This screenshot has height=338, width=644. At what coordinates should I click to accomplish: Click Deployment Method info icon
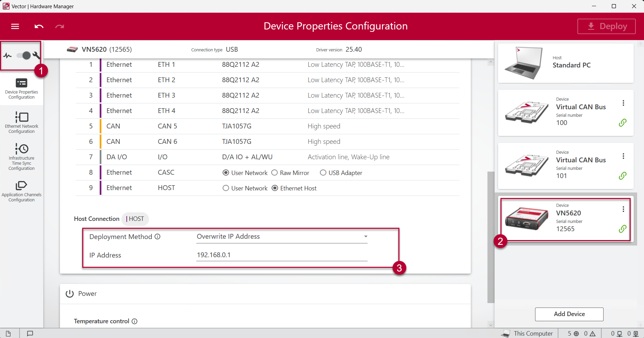coord(158,237)
